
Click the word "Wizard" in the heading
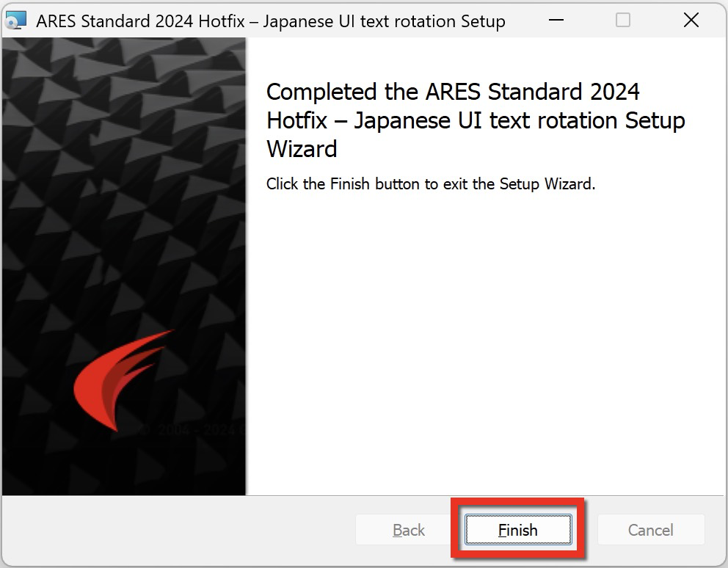coord(302,149)
